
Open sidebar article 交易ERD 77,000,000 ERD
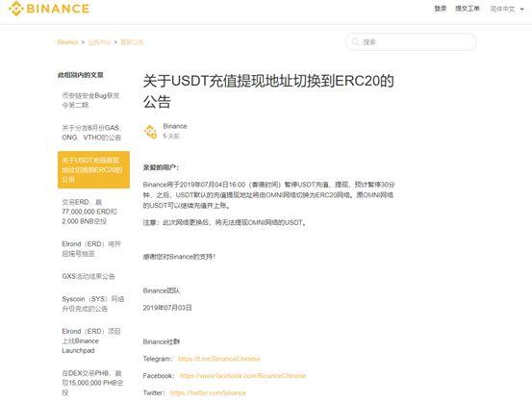[x=89, y=212]
